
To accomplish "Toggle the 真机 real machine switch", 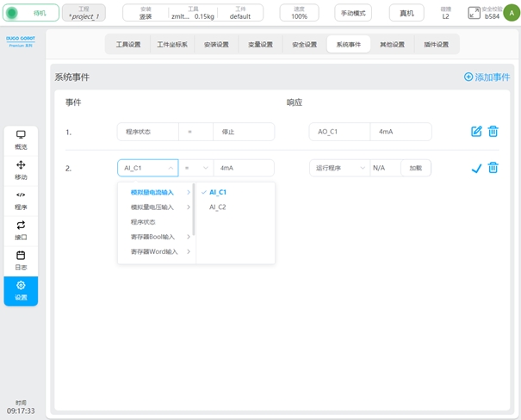I will coord(406,13).
